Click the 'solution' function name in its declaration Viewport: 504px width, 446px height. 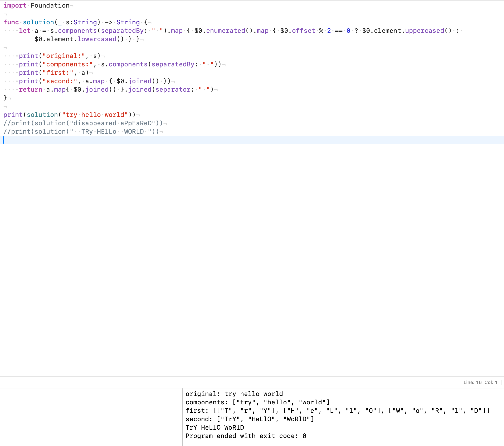[38, 22]
